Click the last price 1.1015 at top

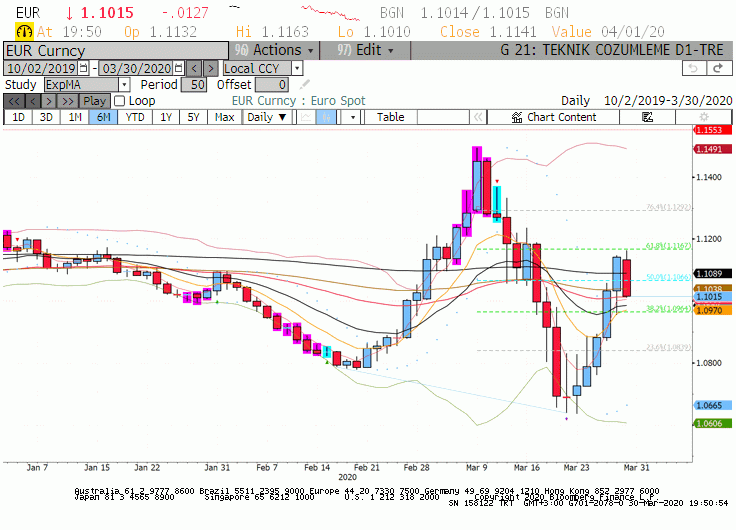(107, 13)
